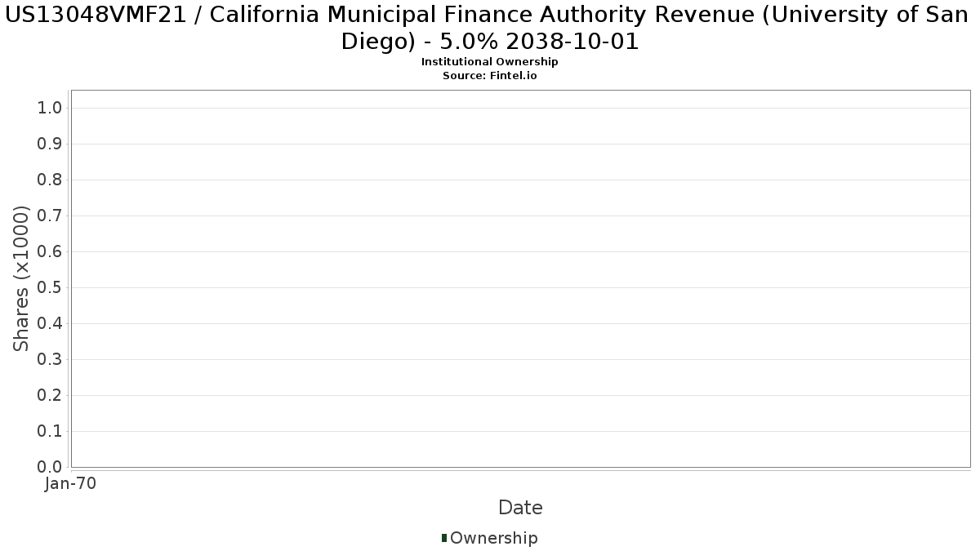Click the 0.7 y-axis tick label
Image resolution: width=980 pixels, height=551 pixels.
coord(50,216)
